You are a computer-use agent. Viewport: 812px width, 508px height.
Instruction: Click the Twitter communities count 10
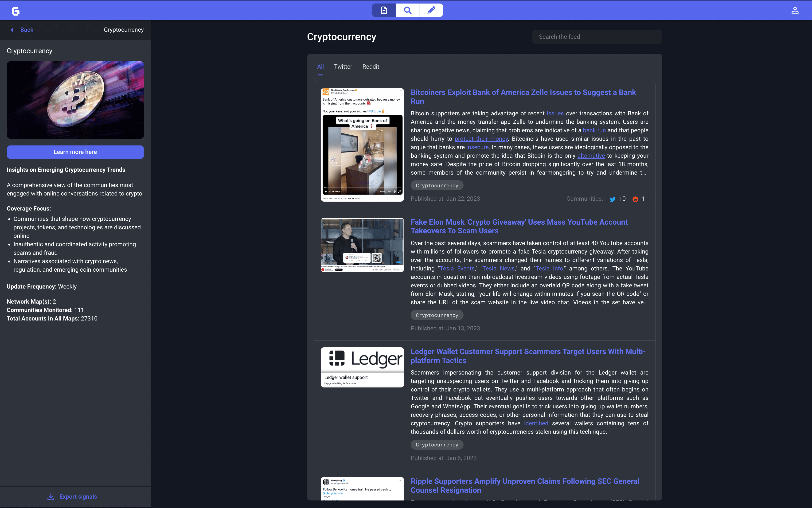[x=622, y=199]
